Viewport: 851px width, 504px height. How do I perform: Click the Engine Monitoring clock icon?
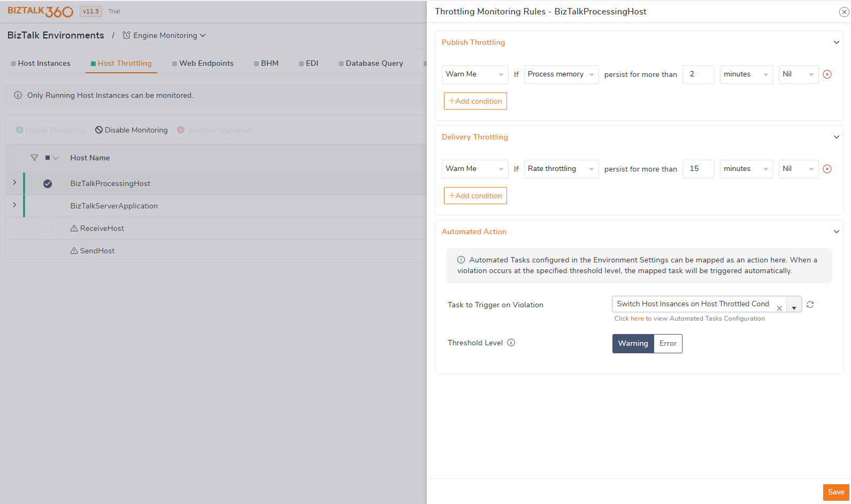(126, 35)
